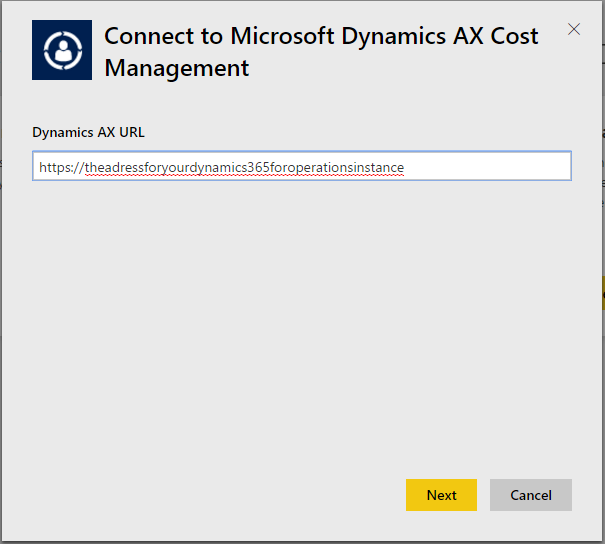Click the Dynamics AX Cost Management app icon

coord(62,50)
